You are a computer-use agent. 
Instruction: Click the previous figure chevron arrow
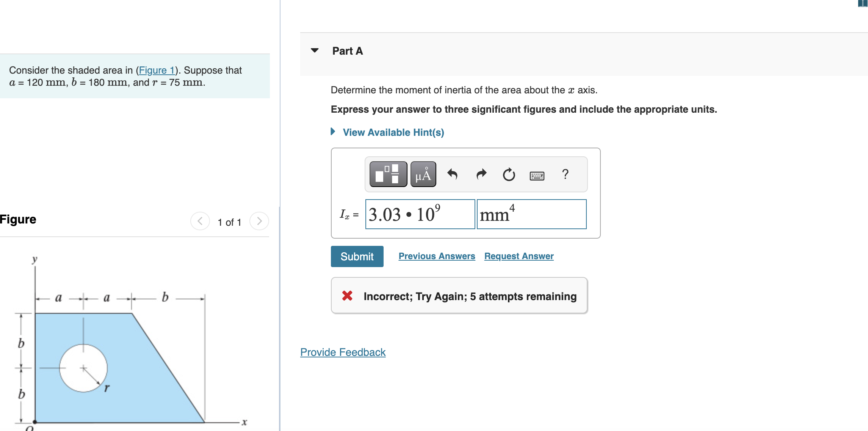[x=200, y=222]
